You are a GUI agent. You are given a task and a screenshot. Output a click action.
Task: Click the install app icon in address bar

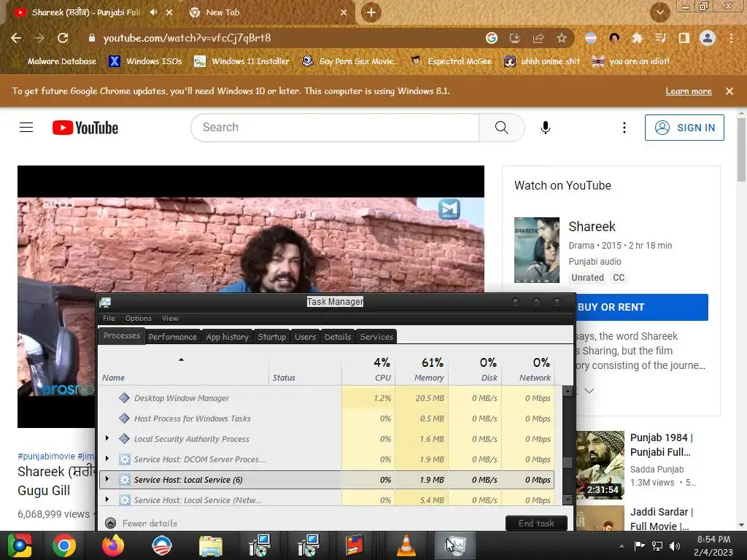coord(515,38)
